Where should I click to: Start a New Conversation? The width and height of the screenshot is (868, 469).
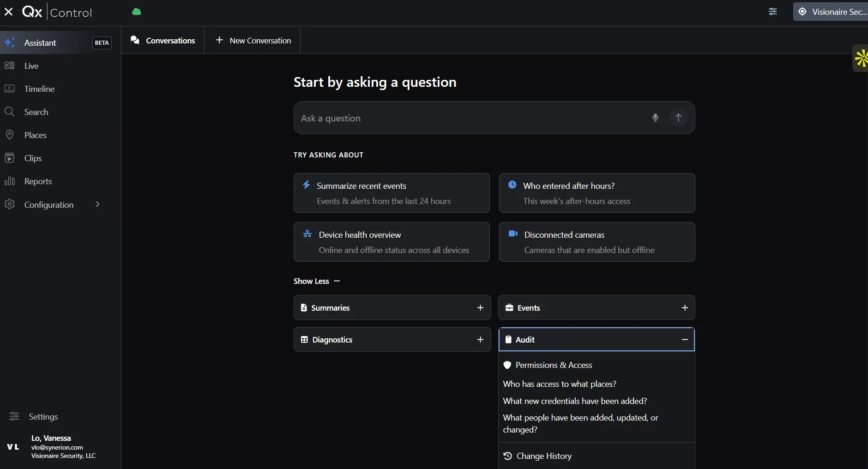pos(253,40)
